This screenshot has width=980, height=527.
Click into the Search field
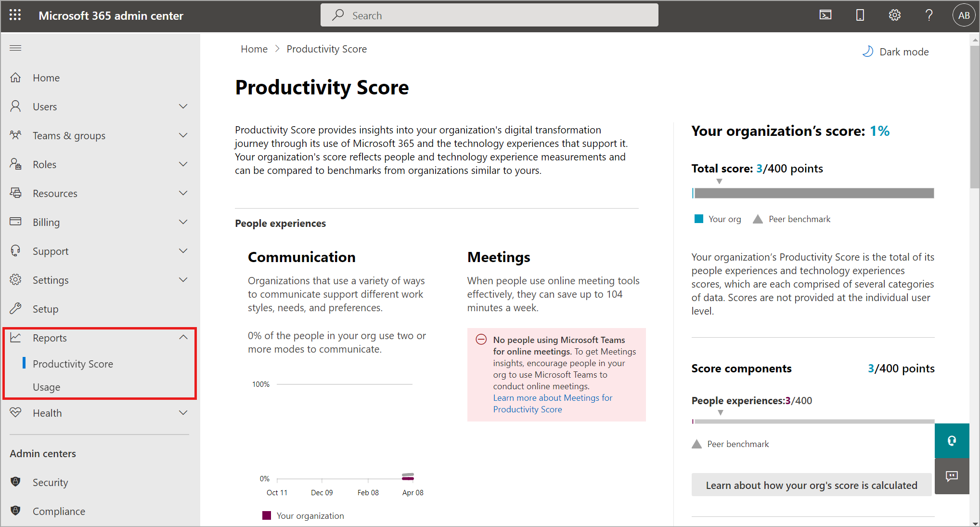(490, 15)
